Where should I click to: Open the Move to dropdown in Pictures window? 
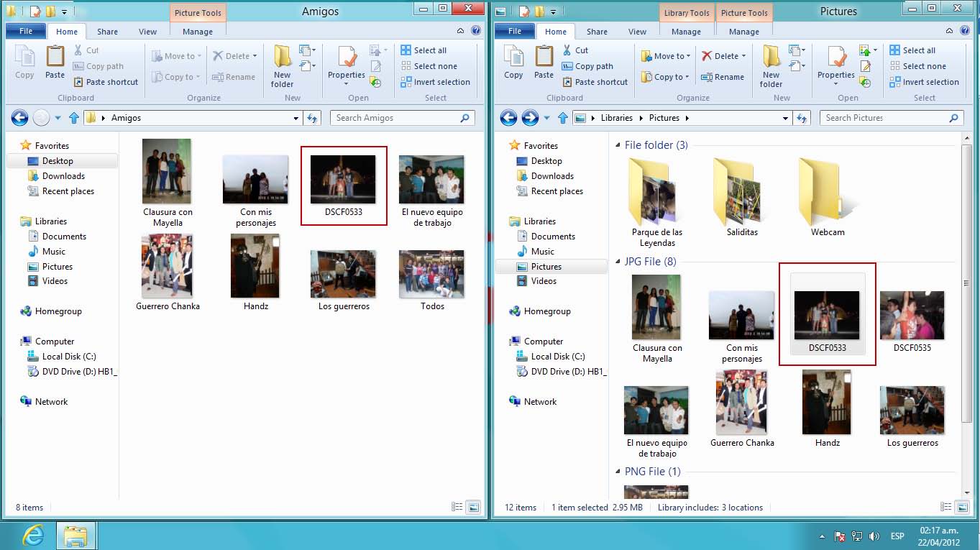(667, 56)
